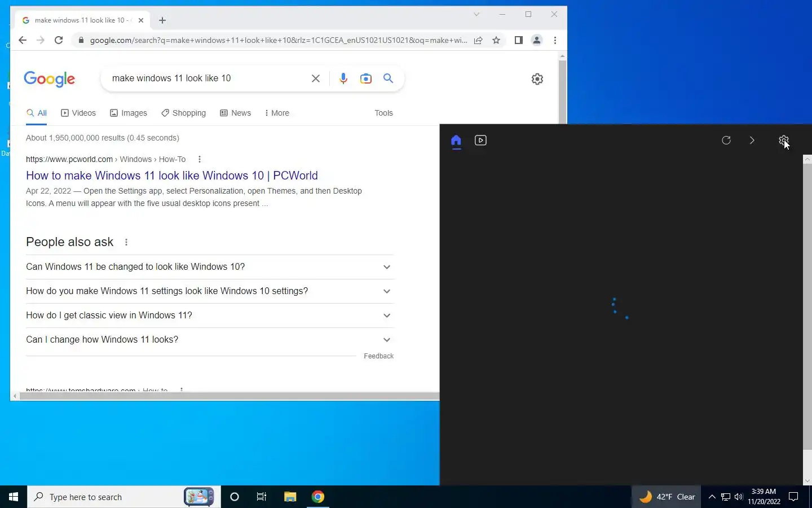Open PCWorld How to make Windows 11 link
Screen dimensions: 812x508
[x=172, y=176]
